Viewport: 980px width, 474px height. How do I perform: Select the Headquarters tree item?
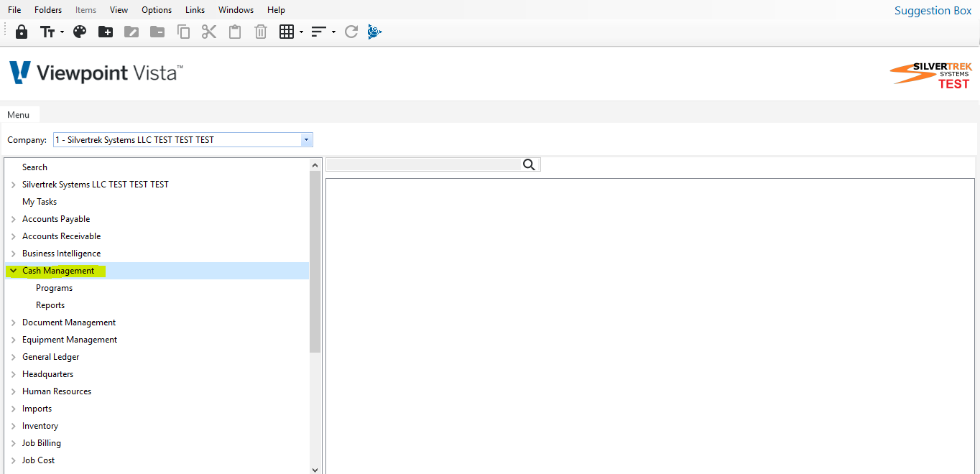coord(47,374)
